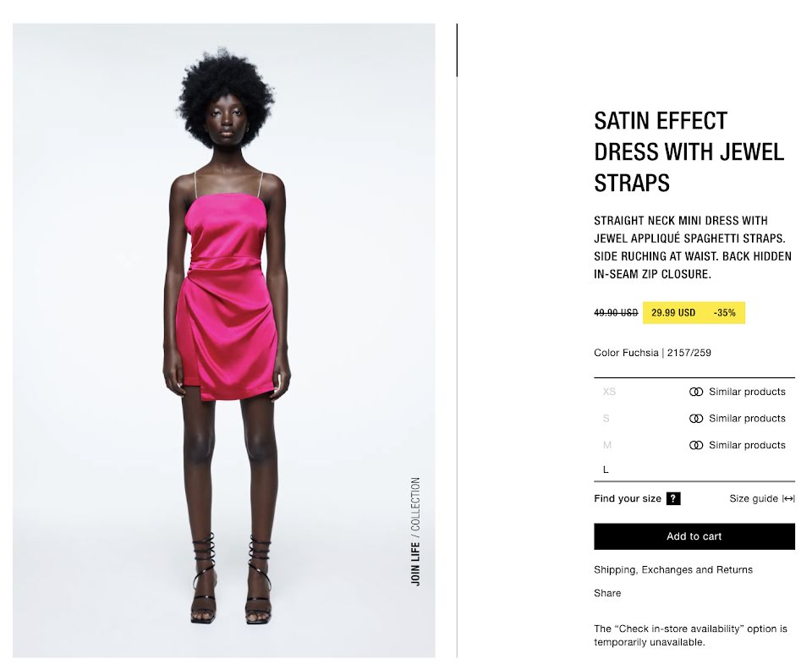The width and height of the screenshot is (812, 670).
Task: Add the dress to cart
Action: point(694,536)
